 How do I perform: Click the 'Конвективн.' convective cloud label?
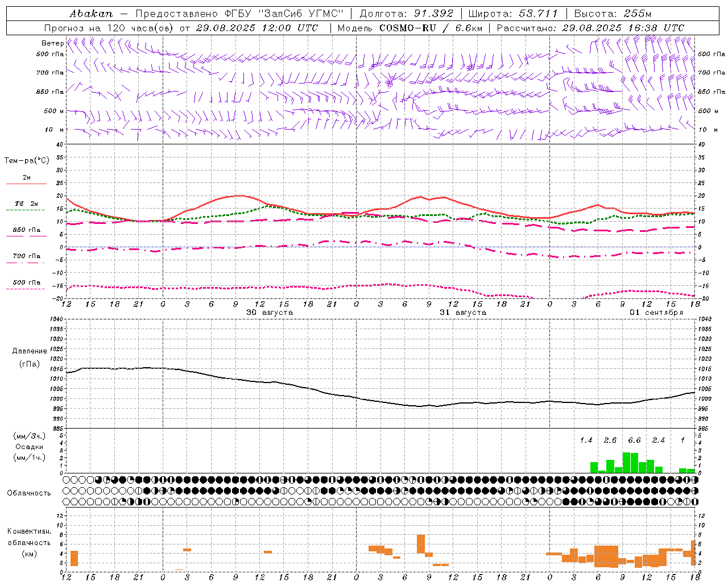click(x=30, y=531)
